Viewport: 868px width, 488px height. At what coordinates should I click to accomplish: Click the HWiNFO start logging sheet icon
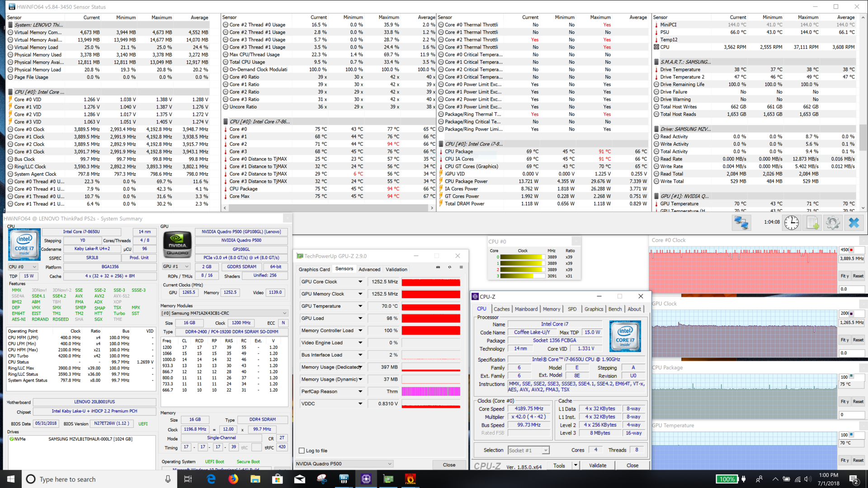tap(813, 222)
